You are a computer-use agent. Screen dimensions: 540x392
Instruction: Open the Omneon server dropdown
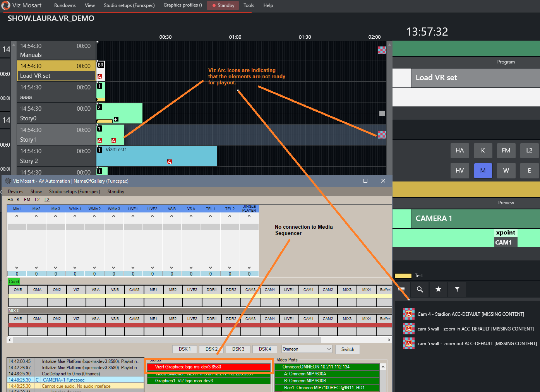[307, 349]
